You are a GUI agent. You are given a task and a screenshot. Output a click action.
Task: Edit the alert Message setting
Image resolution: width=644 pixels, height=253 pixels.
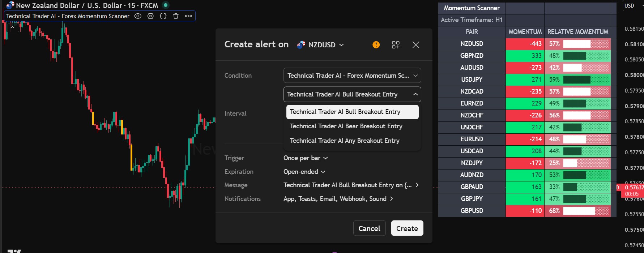351,185
